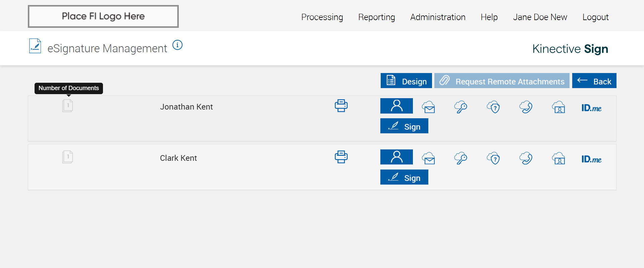Choose ID.me verification for Jonathan Kent
The image size is (644, 268).
tap(591, 108)
